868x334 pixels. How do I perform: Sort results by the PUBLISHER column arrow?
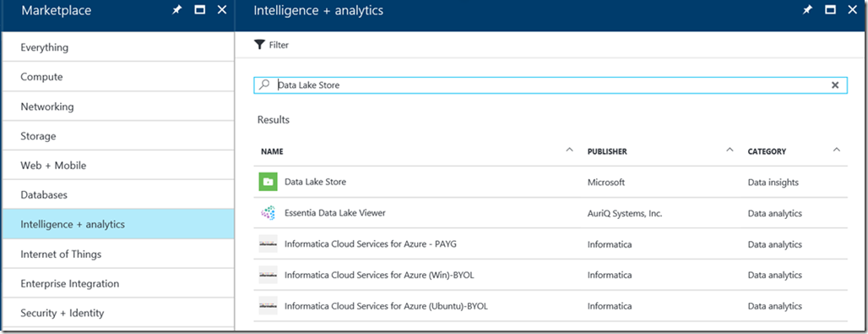pos(730,150)
